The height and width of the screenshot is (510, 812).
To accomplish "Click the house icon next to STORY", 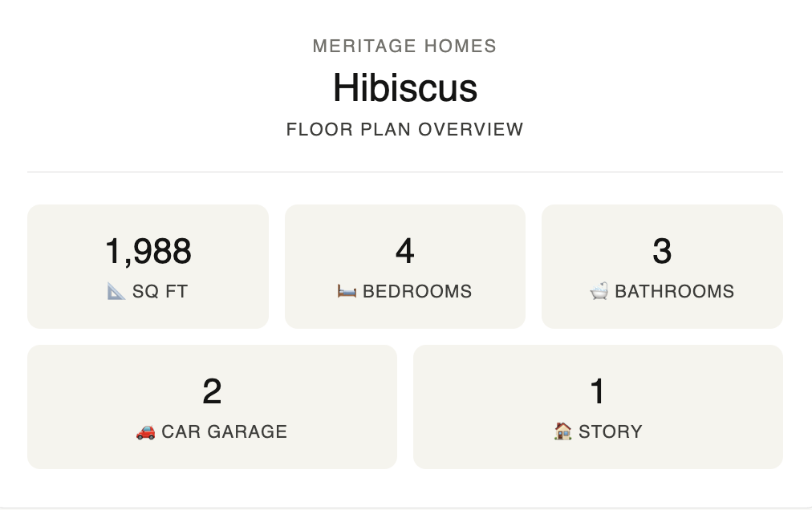I will pyautogui.click(x=563, y=431).
